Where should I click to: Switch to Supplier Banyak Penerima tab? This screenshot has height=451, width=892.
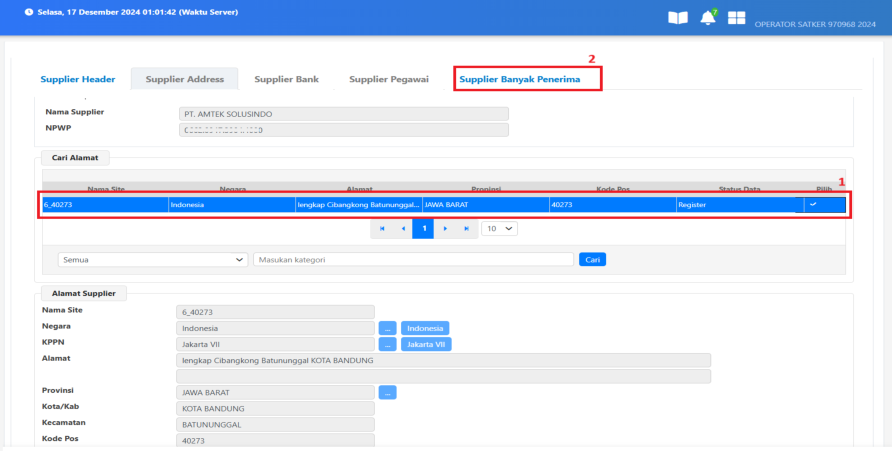[519, 79]
